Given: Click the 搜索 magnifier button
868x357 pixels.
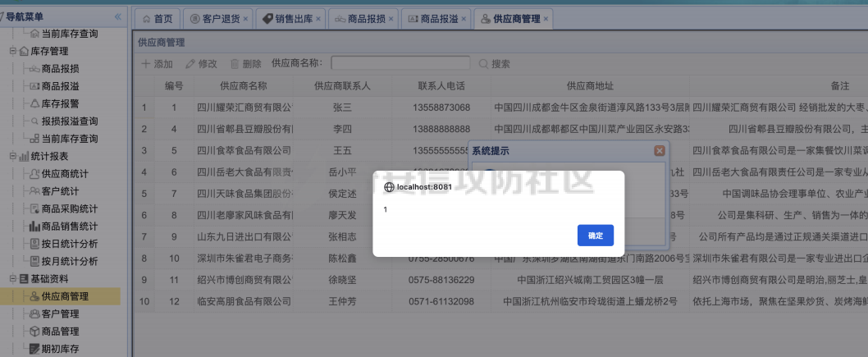Looking at the screenshot, I should 495,64.
